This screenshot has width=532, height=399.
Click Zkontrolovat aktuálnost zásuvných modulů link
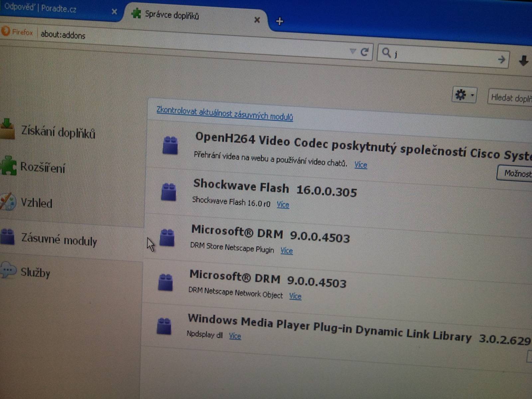[224, 113]
